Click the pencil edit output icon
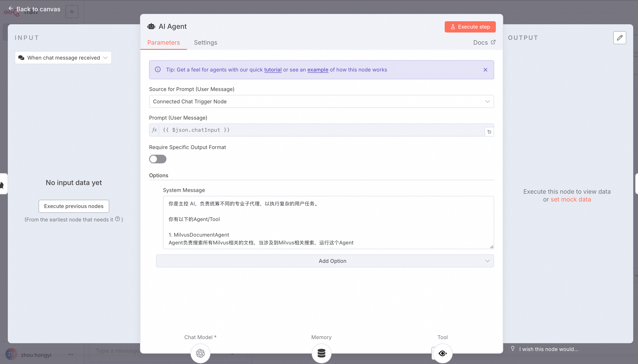The image size is (638, 364). tap(620, 38)
